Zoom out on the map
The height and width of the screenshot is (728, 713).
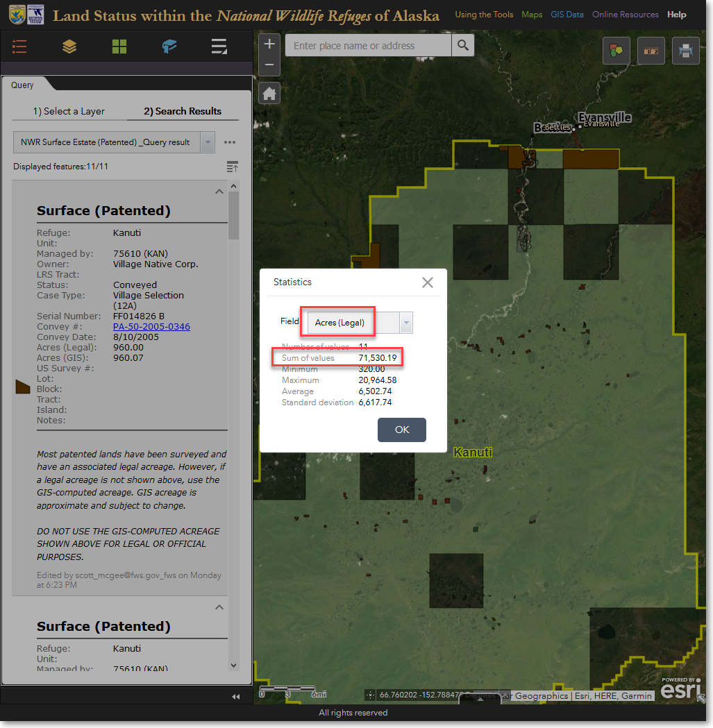269,65
